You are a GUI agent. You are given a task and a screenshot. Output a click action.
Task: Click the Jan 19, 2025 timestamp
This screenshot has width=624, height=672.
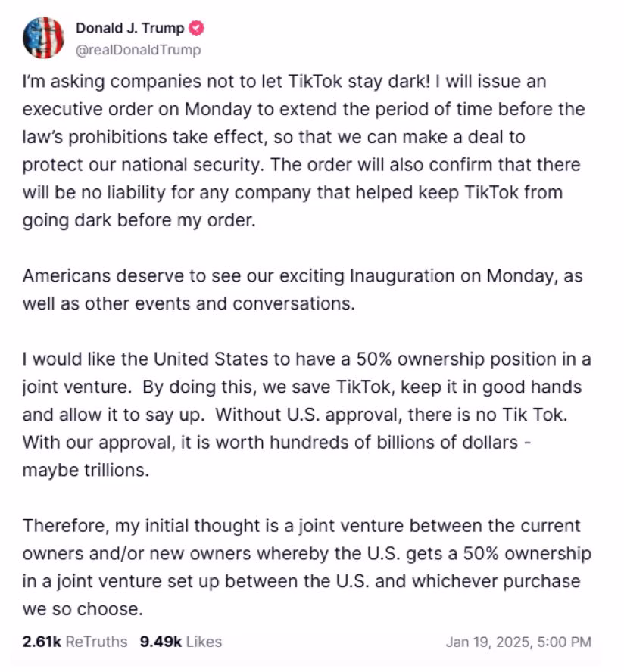(519, 642)
